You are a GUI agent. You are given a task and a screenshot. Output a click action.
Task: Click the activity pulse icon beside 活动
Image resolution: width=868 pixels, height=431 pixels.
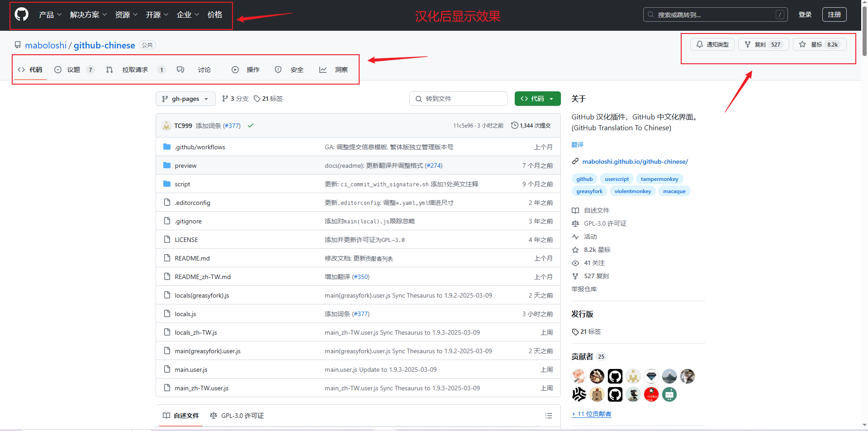(575, 237)
